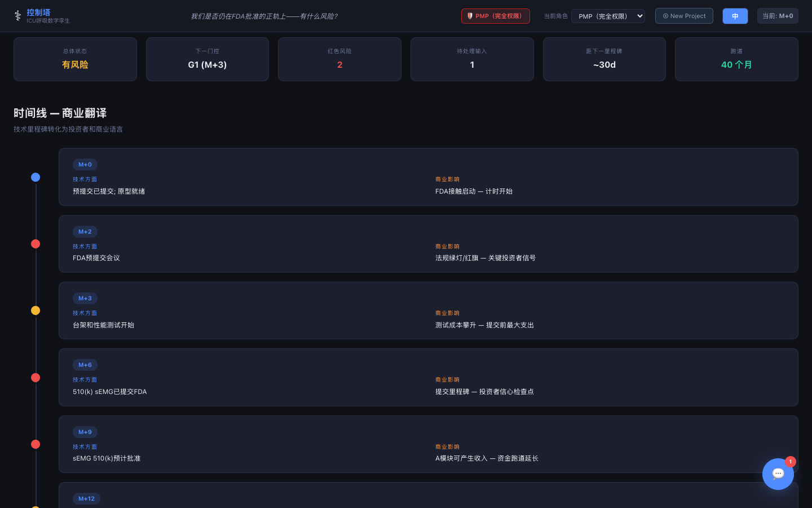This screenshot has height=508, width=812.
Task: Click the text FDA接触启动 — 计时开始
Action: tap(474, 191)
